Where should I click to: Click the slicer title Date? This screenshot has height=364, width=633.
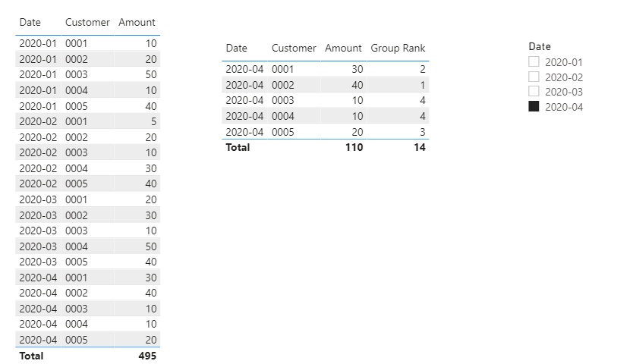(x=540, y=46)
